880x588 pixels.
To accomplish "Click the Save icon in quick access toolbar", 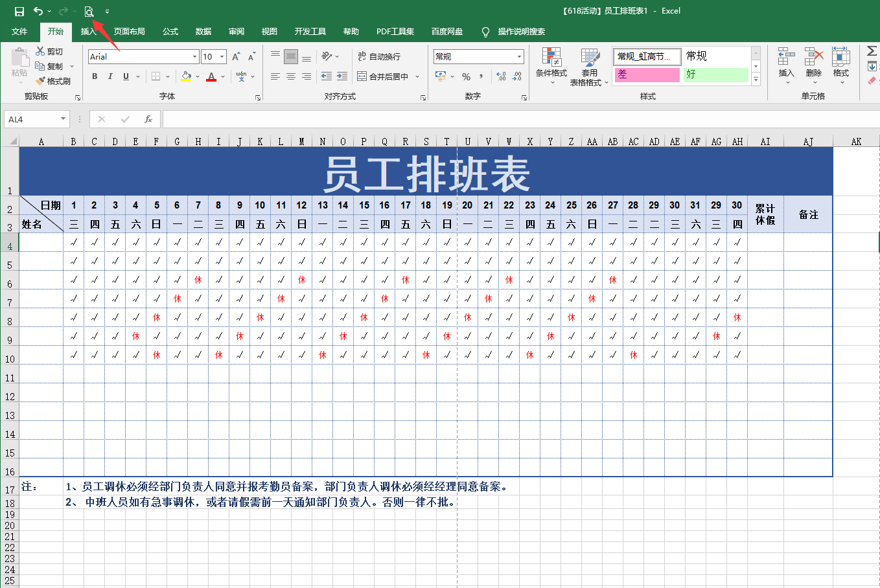I will pos(19,11).
